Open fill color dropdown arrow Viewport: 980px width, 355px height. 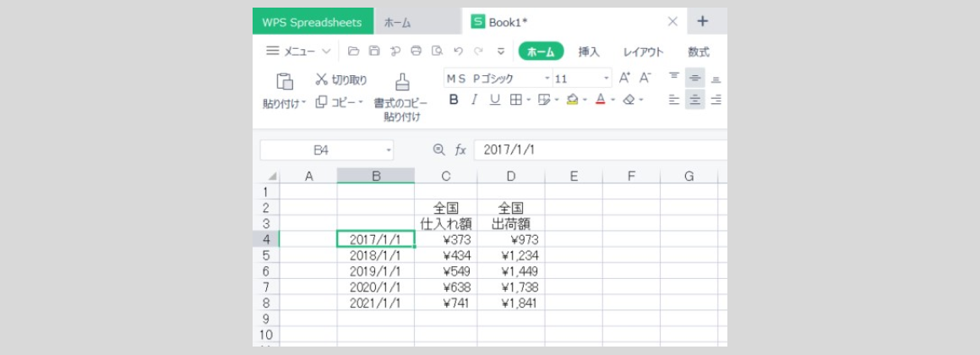point(585,100)
